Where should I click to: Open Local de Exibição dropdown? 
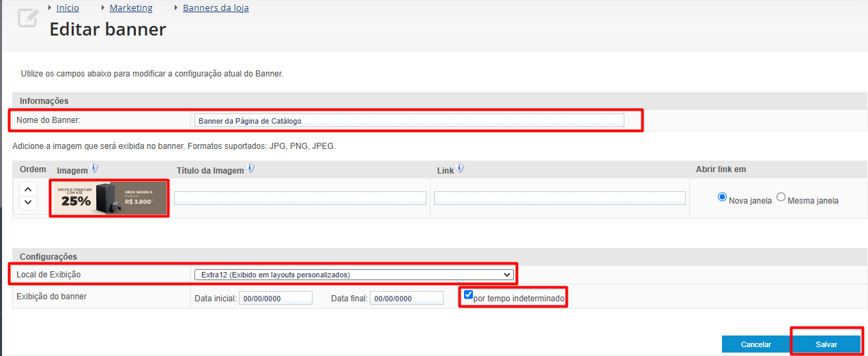[353, 275]
